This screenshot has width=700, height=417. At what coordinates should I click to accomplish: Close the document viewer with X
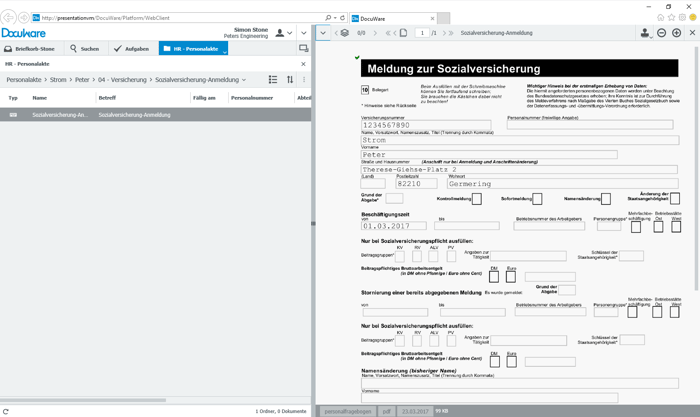click(x=692, y=33)
